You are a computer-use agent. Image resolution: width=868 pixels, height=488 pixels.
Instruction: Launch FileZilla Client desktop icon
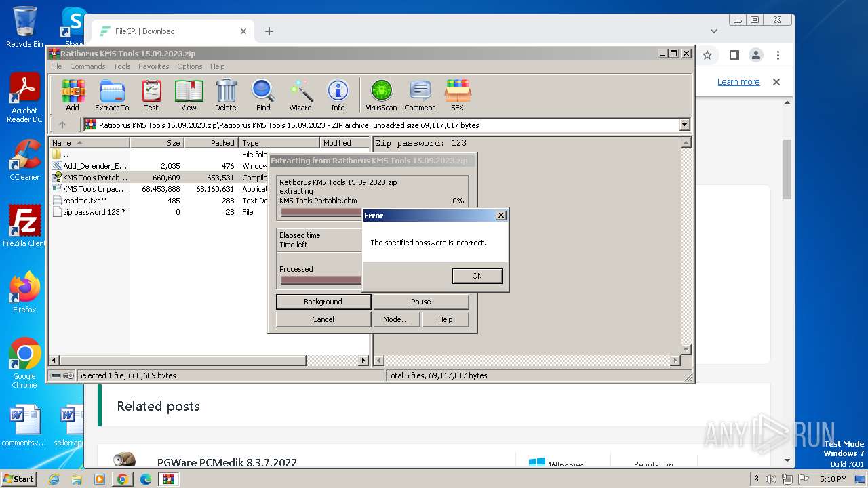(x=24, y=226)
